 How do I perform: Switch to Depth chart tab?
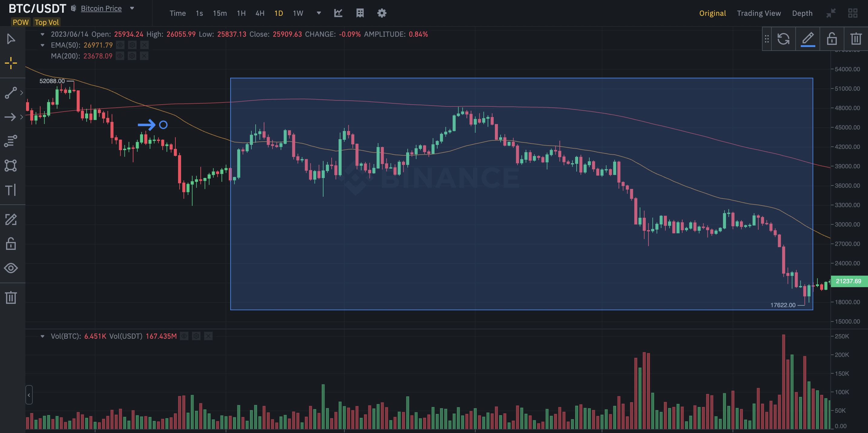pos(802,13)
